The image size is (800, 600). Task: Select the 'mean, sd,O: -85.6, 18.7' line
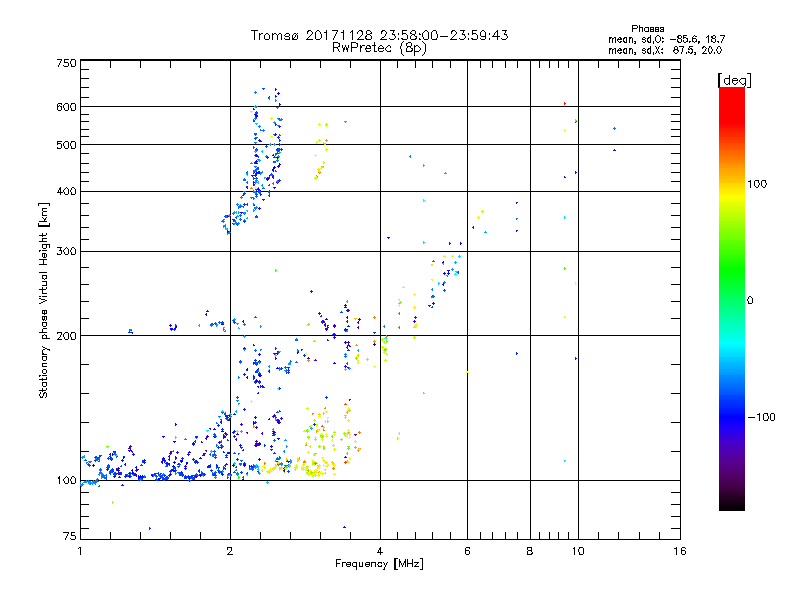click(666, 39)
